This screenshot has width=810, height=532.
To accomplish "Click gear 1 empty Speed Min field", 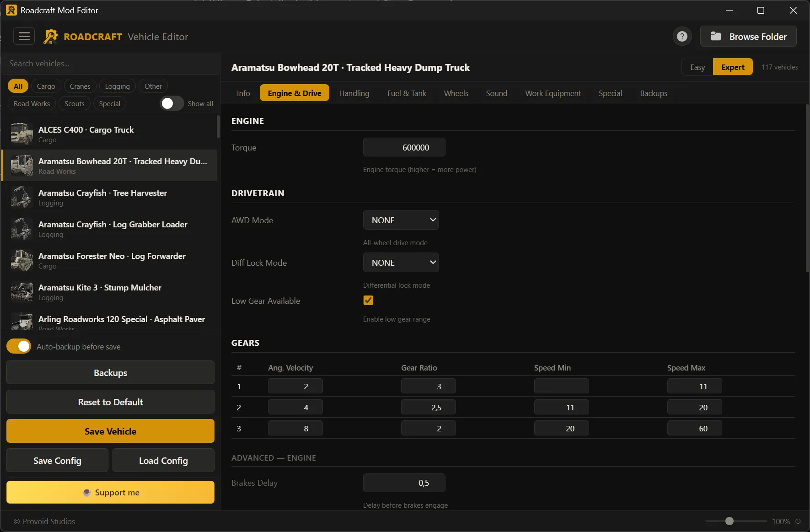I will point(561,386).
